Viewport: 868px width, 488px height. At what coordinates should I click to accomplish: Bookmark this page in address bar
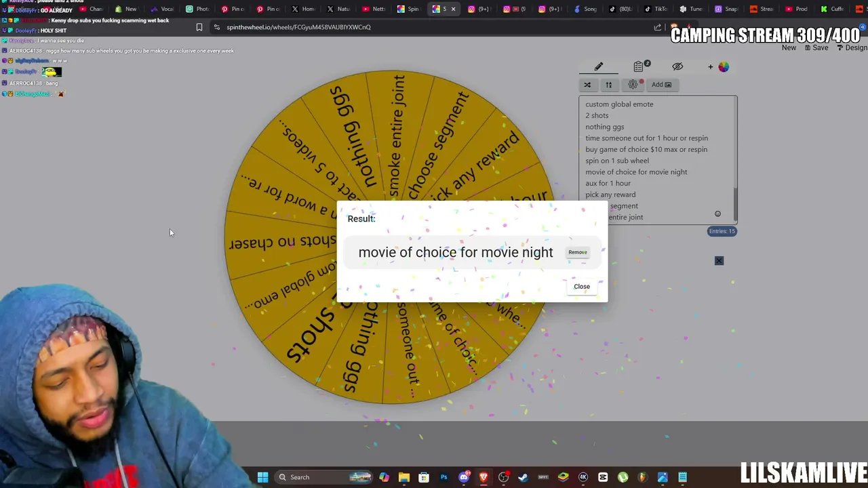(x=199, y=27)
